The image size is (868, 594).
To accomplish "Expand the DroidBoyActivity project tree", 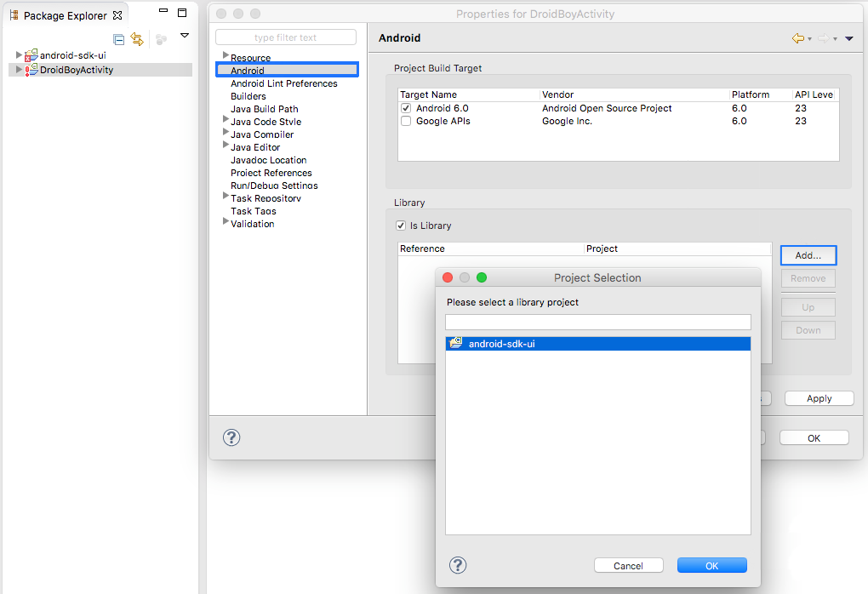I will pos(19,70).
